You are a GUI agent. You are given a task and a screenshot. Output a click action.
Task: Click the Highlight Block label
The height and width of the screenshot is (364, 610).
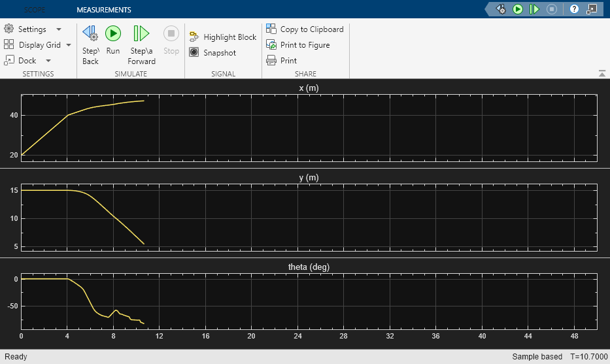pos(230,37)
